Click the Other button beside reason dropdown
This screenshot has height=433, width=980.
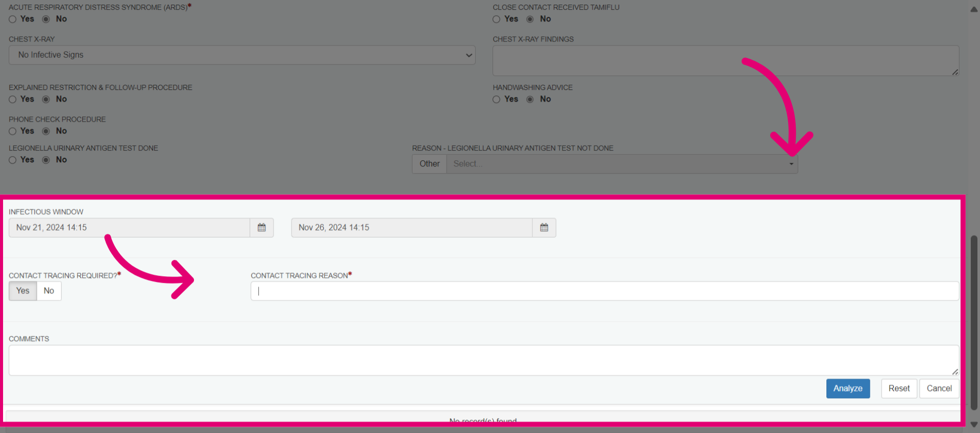pos(429,164)
